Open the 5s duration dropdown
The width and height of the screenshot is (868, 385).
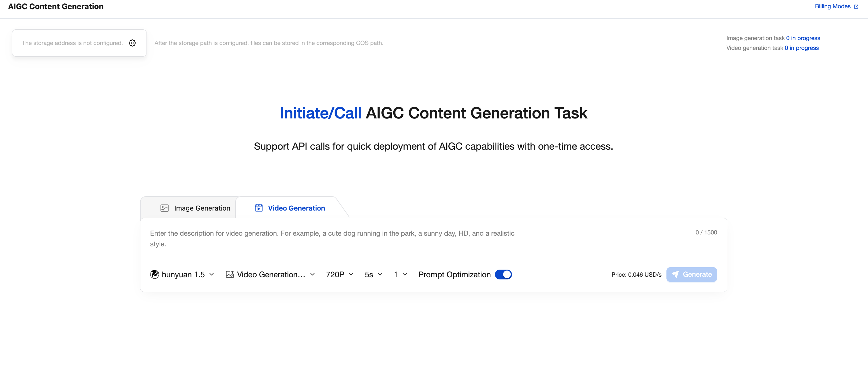tap(373, 275)
